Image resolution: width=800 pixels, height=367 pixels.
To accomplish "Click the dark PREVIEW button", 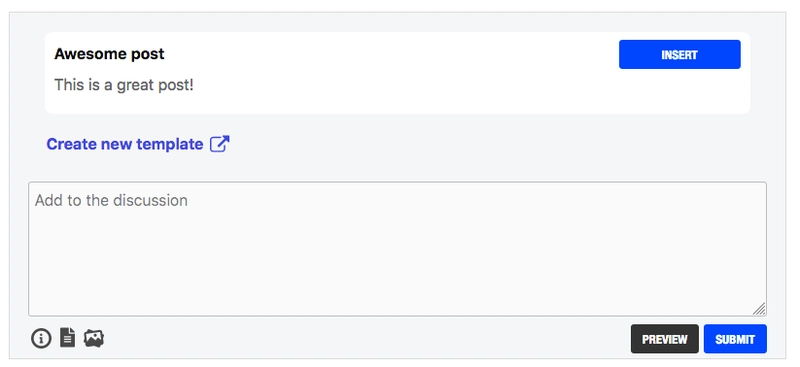I will tap(665, 339).
